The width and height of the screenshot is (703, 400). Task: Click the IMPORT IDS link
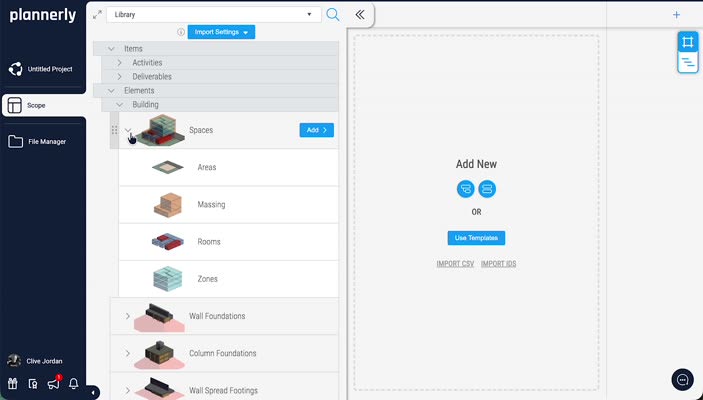[499, 264]
